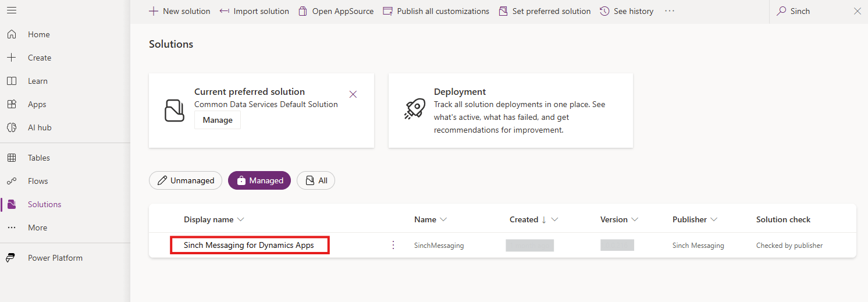Click the search magnifier icon
Image resolution: width=868 pixels, height=302 pixels.
point(781,11)
